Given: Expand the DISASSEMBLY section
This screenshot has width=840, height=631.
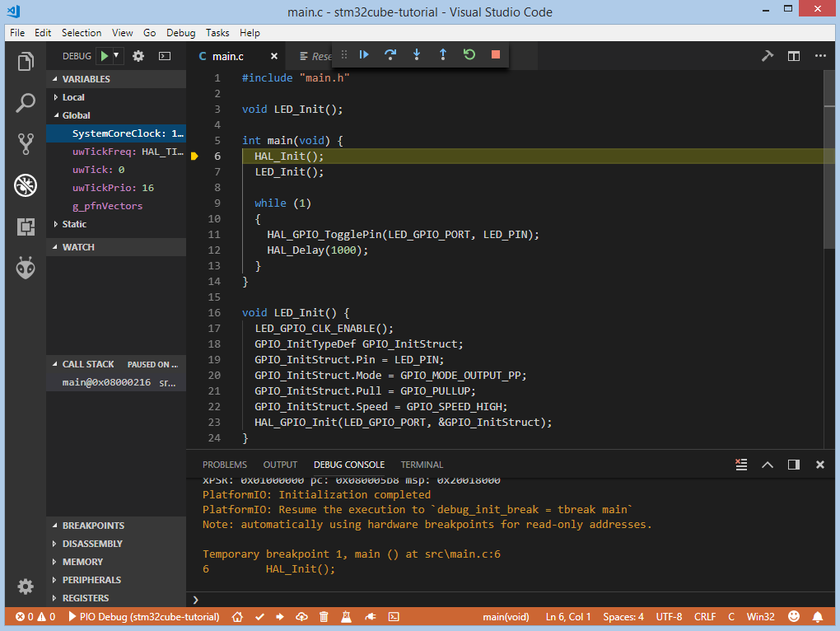Looking at the screenshot, I should pyautogui.click(x=116, y=544).
